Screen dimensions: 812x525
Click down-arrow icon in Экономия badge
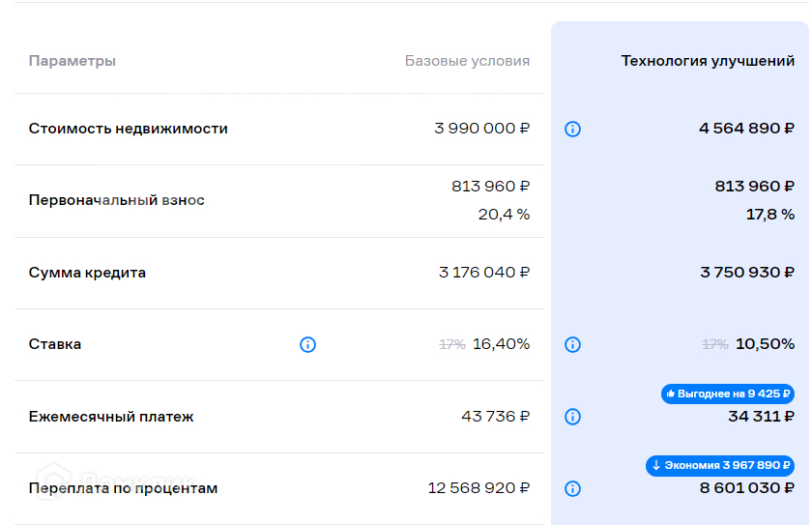point(656,465)
